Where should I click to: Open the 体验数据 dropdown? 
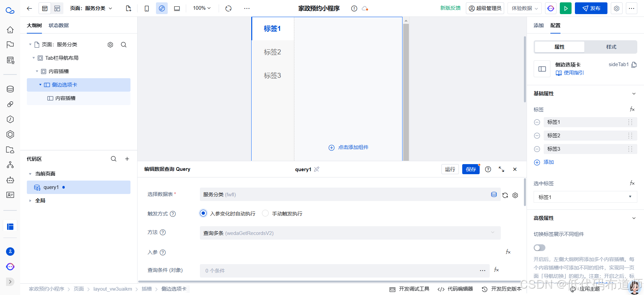[525, 8]
